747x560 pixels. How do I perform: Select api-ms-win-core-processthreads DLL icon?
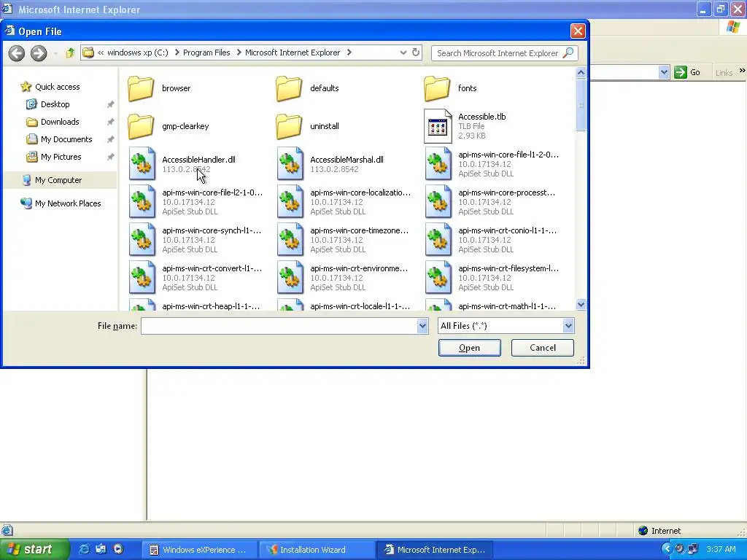(438, 202)
